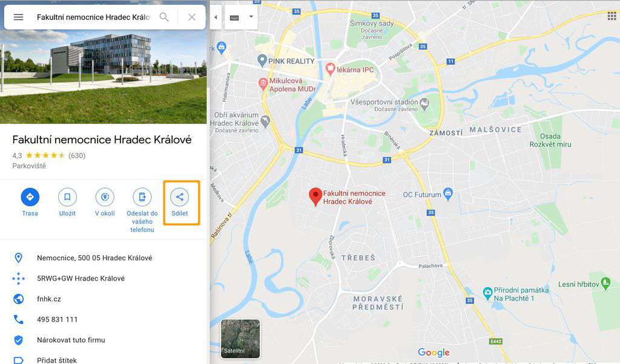Open the Google apps grid icon
Viewport: 620px width, 364px height.
pyautogui.click(x=612, y=16)
